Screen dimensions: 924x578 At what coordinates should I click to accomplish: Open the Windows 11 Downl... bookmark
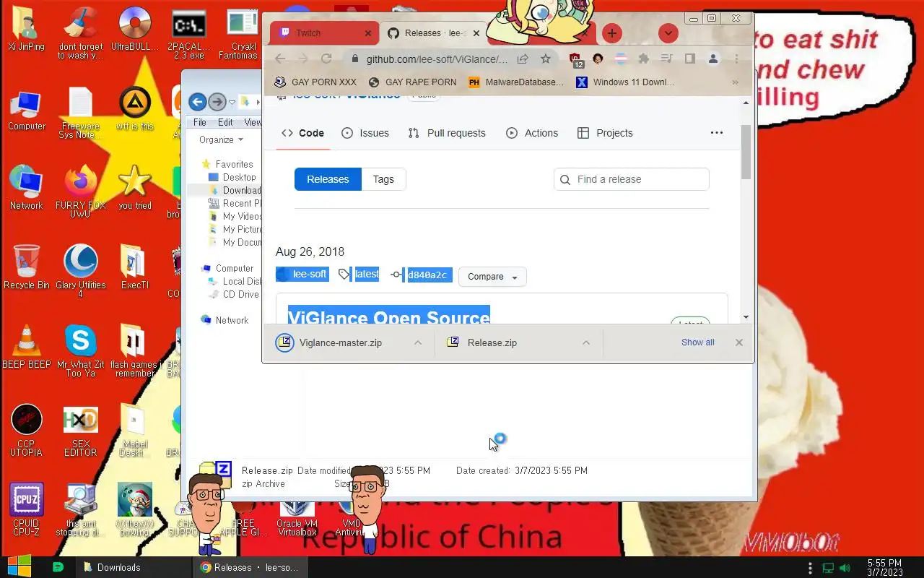coord(625,82)
